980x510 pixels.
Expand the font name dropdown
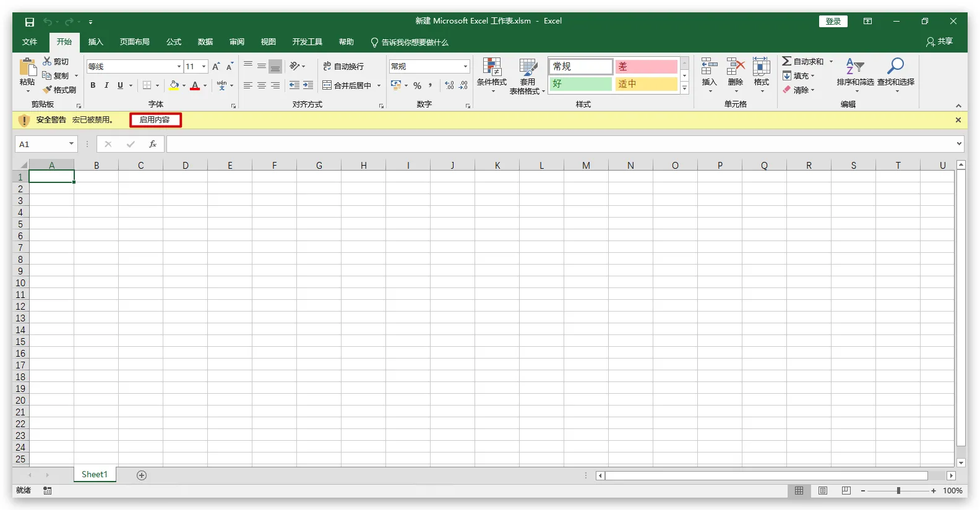pos(179,66)
